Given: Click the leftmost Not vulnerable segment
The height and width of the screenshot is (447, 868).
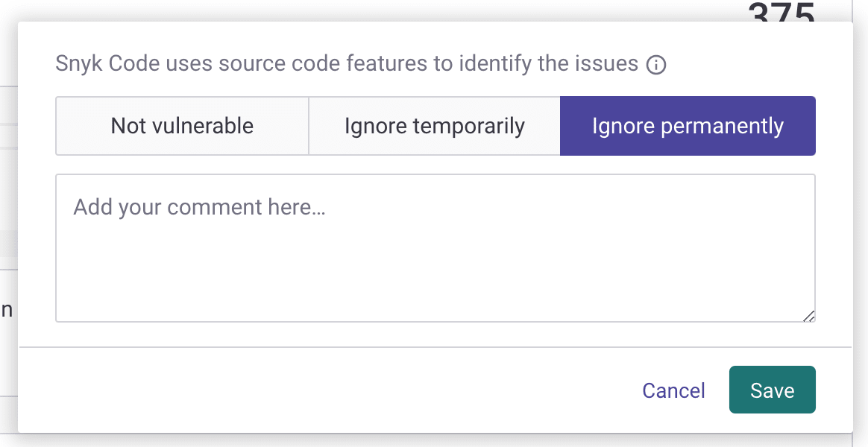Looking at the screenshot, I should (182, 126).
